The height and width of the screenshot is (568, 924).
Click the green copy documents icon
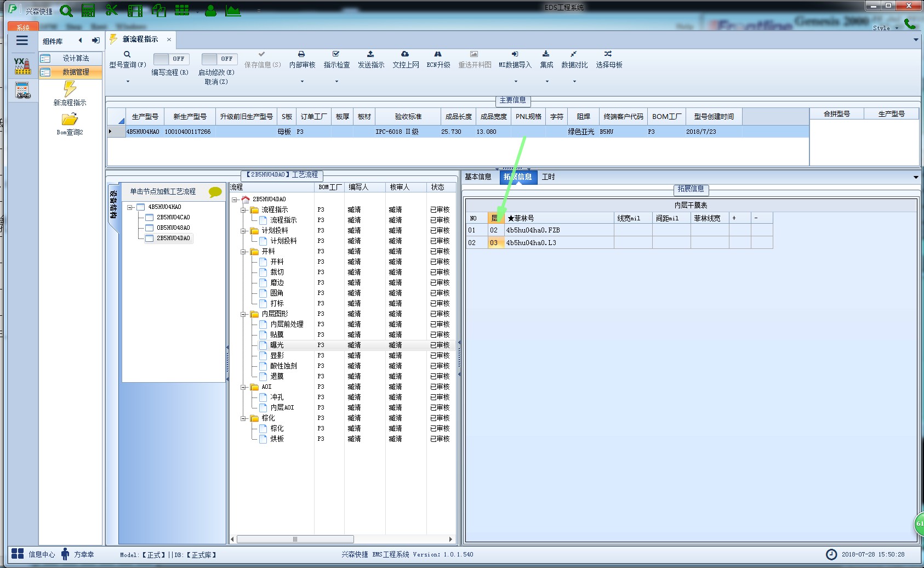point(159,10)
